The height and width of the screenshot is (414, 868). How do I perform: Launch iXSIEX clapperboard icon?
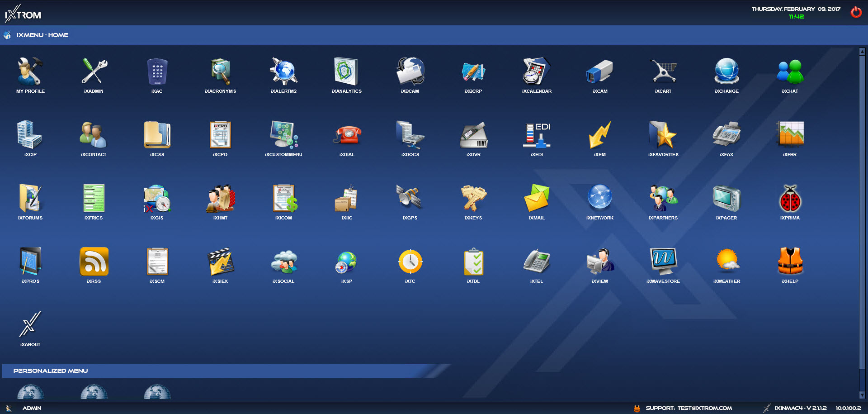tap(220, 262)
